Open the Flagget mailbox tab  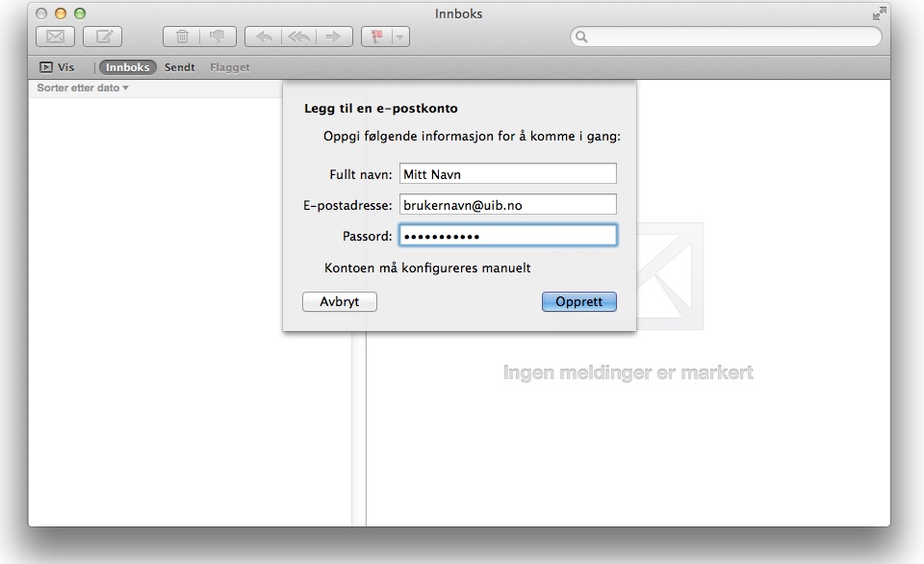click(229, 67)
